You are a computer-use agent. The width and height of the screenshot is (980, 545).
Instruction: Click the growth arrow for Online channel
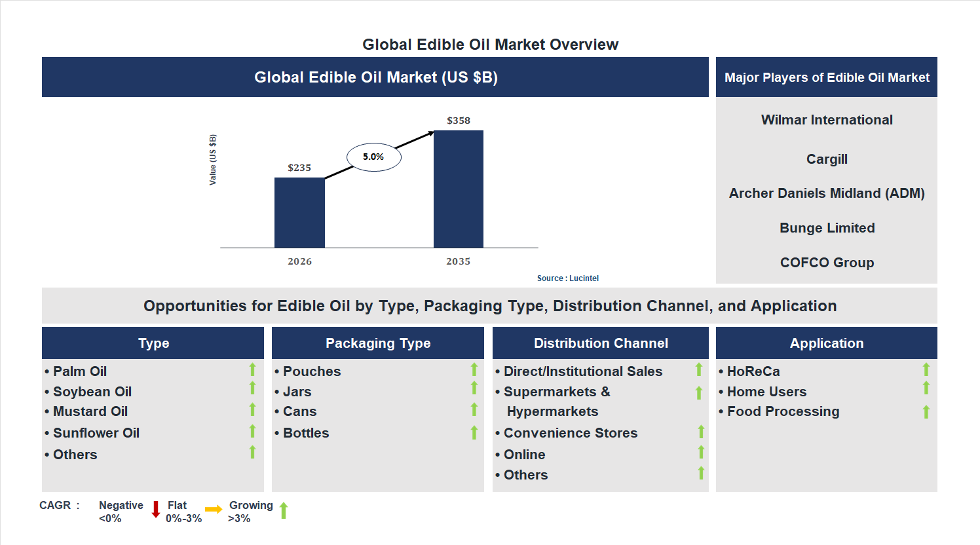tap(699, 453)
